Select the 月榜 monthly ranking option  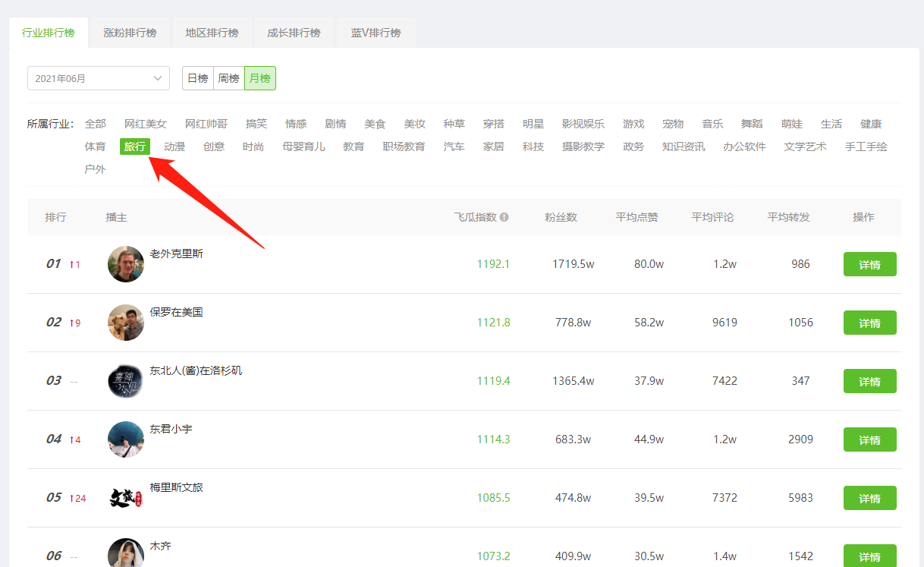click(x=260, y=78)
